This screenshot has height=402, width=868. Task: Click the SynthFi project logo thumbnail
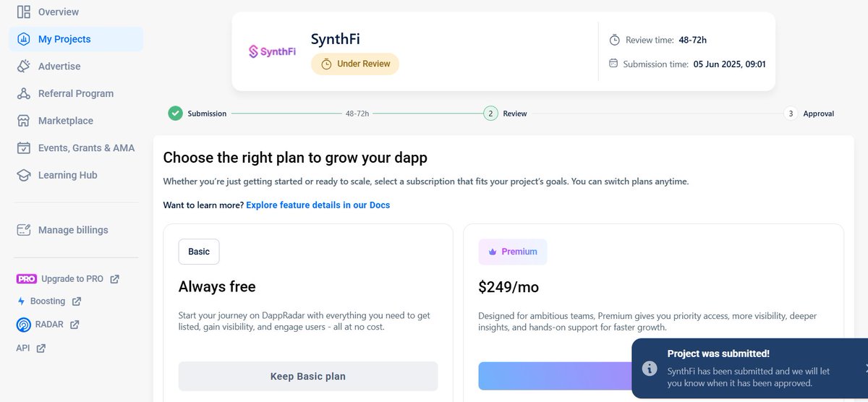(272, 51)
